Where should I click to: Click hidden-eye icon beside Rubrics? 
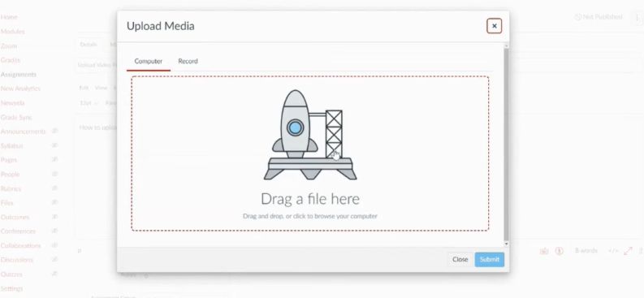[x=54, y=188]
